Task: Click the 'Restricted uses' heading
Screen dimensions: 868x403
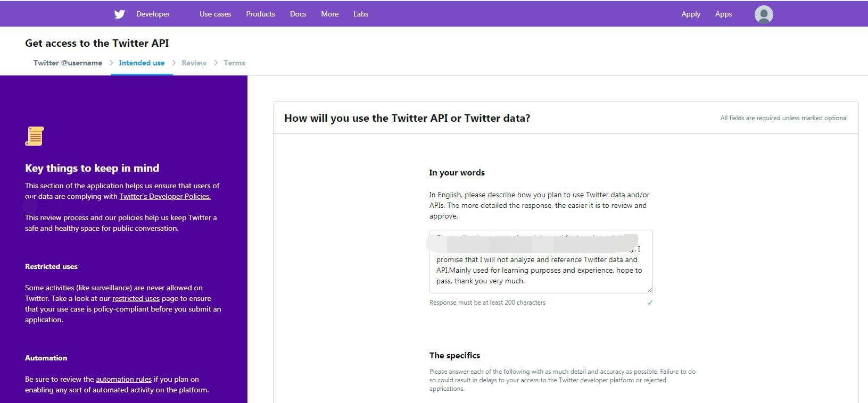Action: (51, 266)
